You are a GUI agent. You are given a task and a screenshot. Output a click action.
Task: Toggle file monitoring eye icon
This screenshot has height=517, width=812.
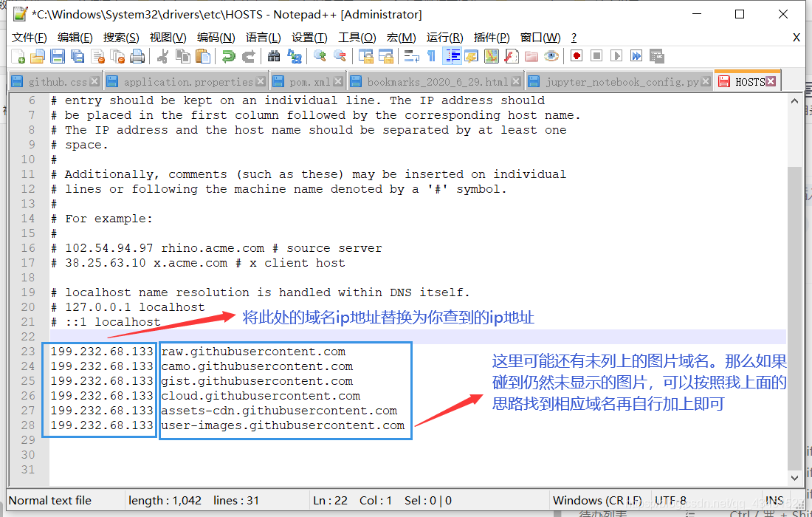point(551,56)
